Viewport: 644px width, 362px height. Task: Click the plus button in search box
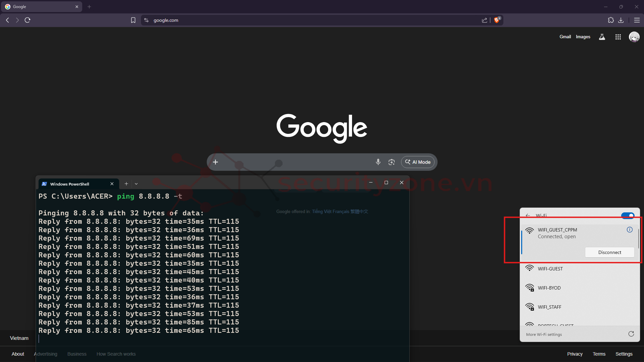click(215, 162)
